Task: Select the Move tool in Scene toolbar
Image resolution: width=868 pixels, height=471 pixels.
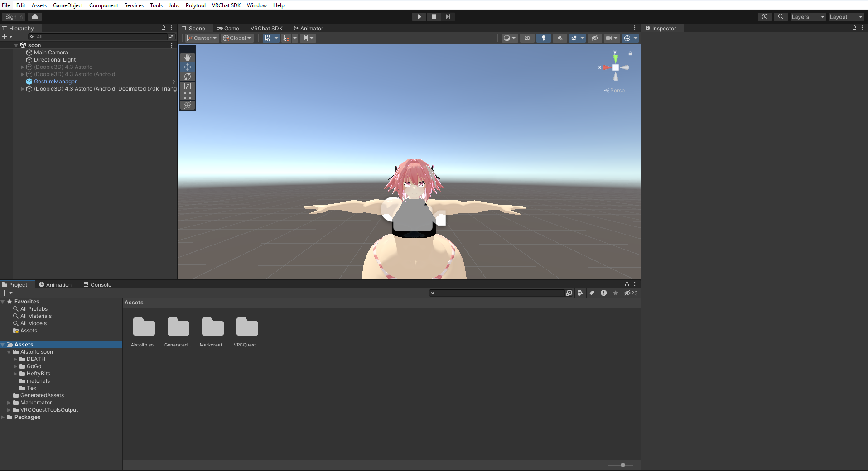Action: coord(188,67)
